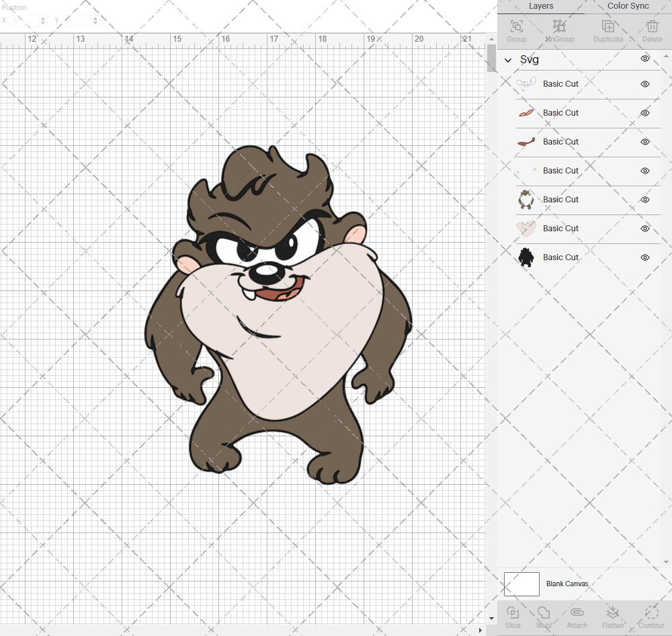672x636 pixels.
Task: Click the Position Y input field
Action: (77, 21)
